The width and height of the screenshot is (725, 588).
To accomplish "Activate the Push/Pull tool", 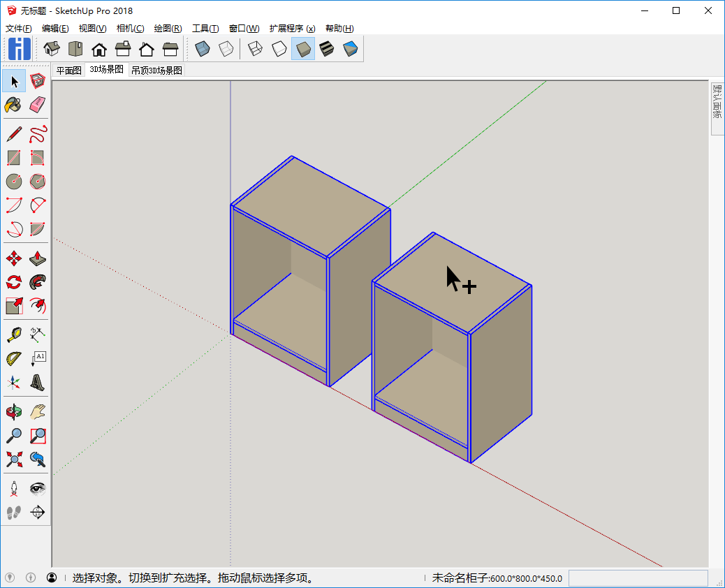I will point(38,259).
